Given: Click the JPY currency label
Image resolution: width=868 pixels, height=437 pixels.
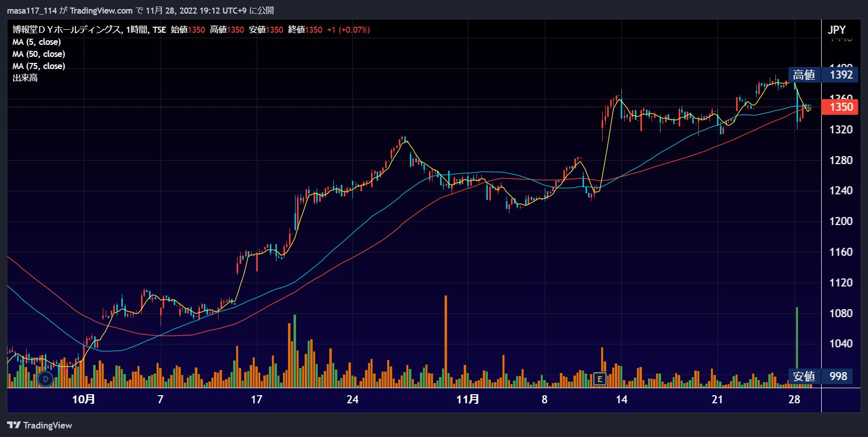Looking at the screenshot, I should coord(837,30).
